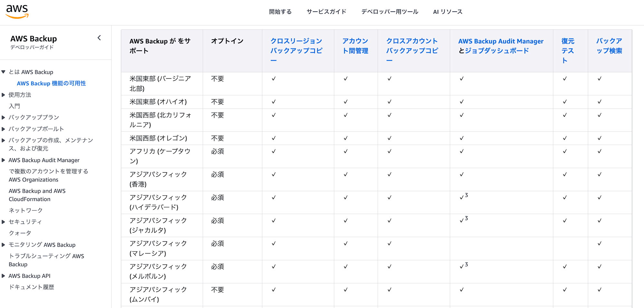Screen dimensions: 644x308
Task: Select the アジアパシフィック (香港) cell
Action: [x=162, y=179]
